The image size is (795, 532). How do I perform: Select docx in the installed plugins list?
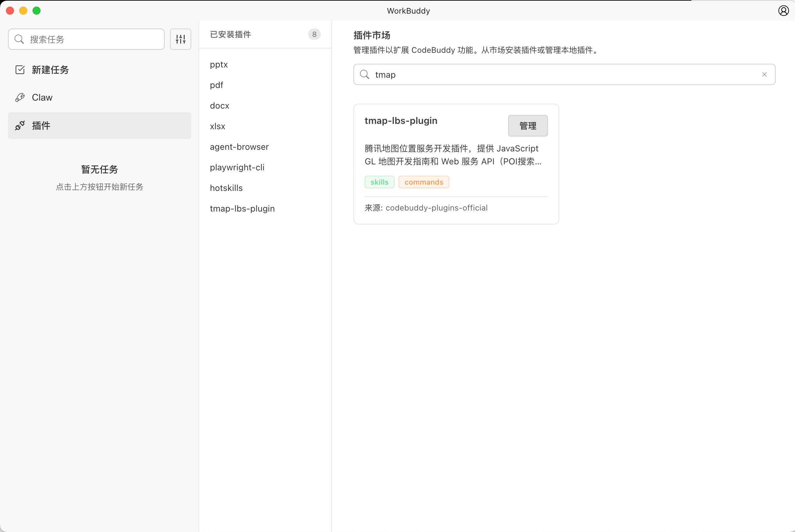[220, 106]
